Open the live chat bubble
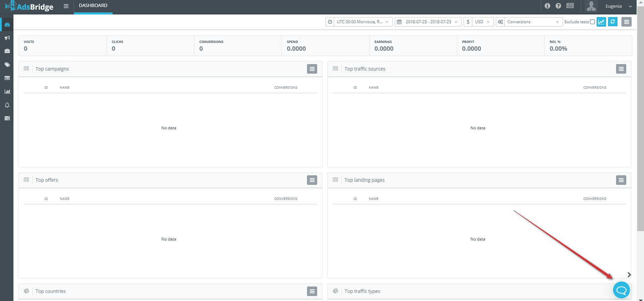Viewport: 644px width, 301px height. point(621,290)
